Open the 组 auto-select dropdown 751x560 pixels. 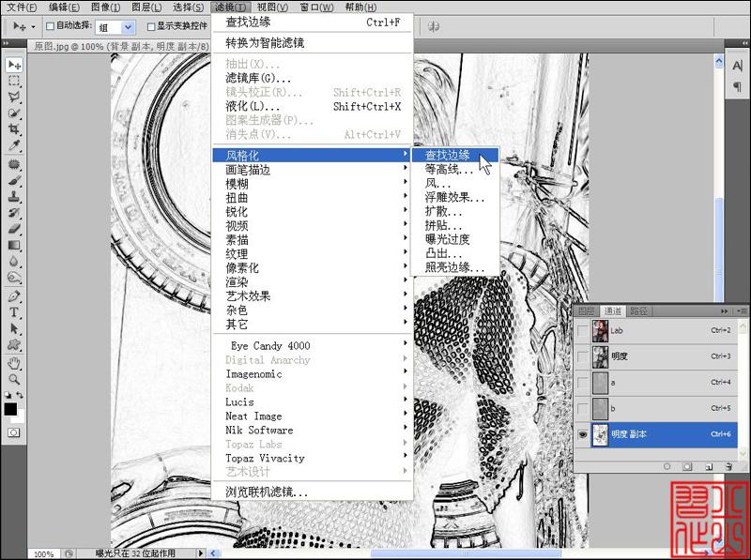click(115, 27)
